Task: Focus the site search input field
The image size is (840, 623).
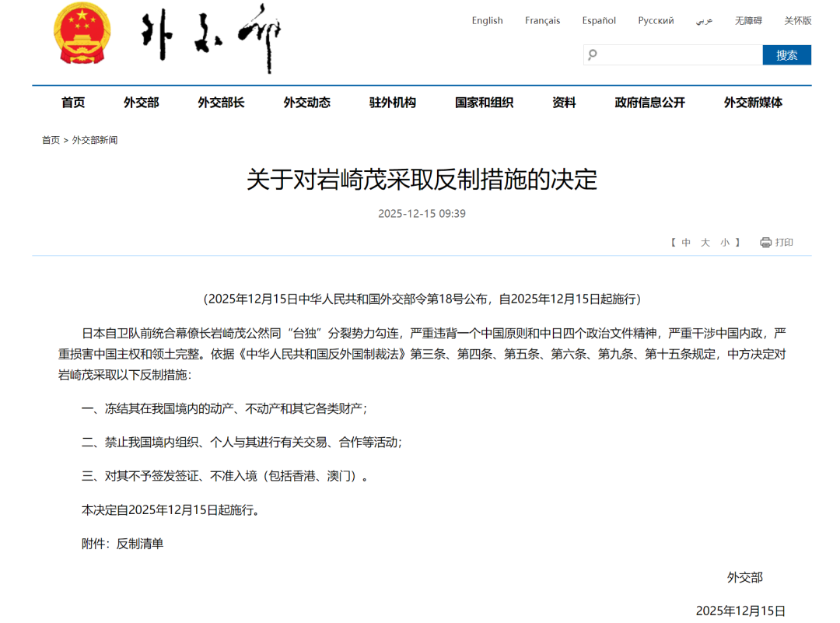Action: 673,54
